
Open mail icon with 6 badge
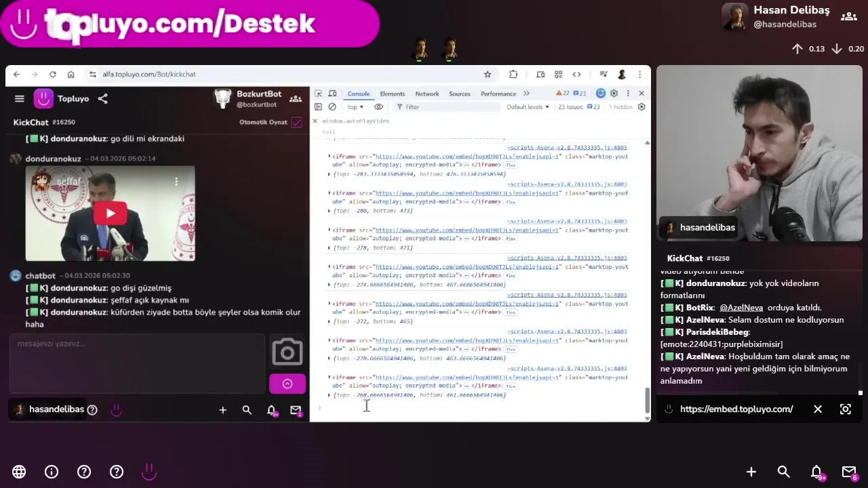pyautogui.click(x=850, y=472)
